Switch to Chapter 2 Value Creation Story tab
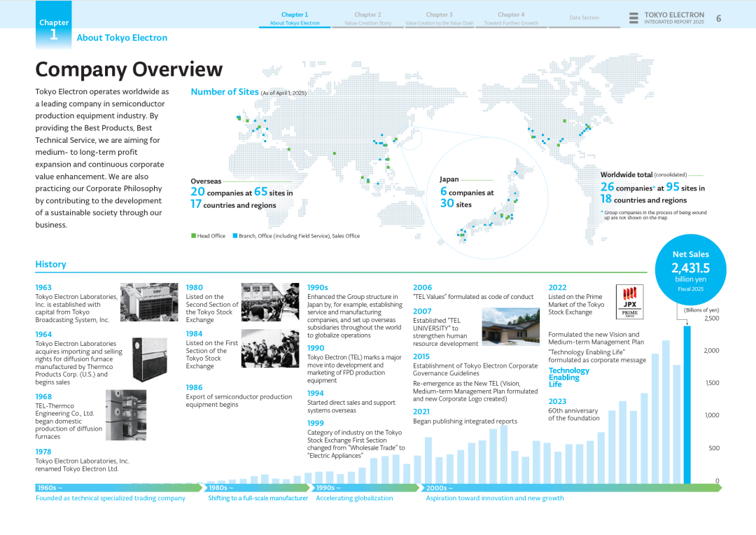 [367, 19]
